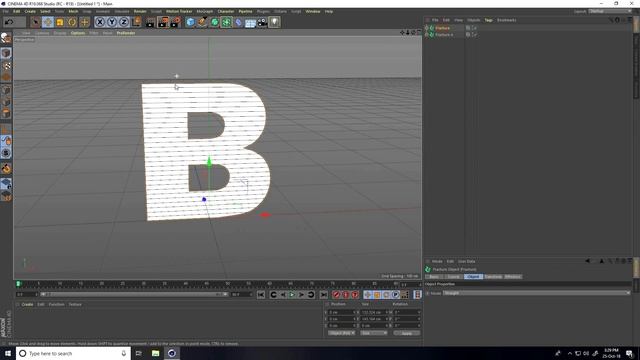Open the green generators (subdivision) icon
This screenshot has height=360, width=640.
214,22
